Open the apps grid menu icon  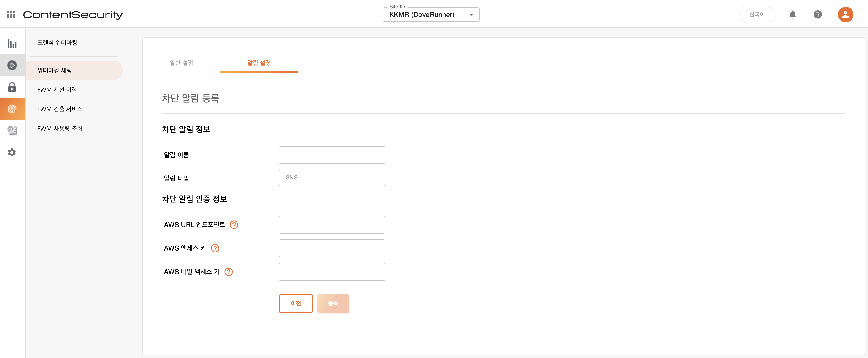[11, 15]
